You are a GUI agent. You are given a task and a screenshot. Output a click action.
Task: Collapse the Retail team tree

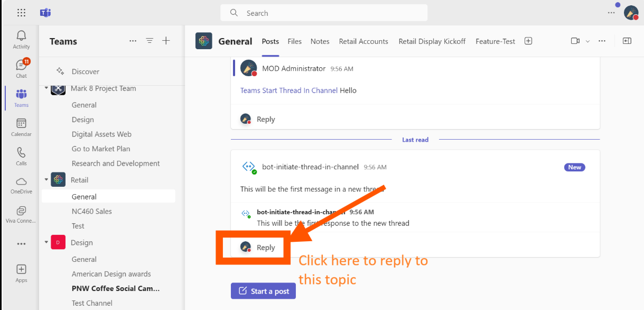46,180
